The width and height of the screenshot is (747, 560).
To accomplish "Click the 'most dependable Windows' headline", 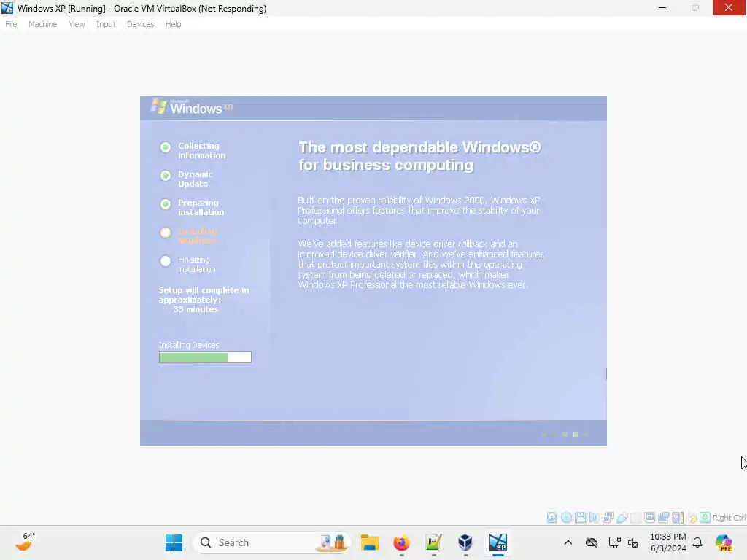I will pyautogui.click(x=419, y=156).
